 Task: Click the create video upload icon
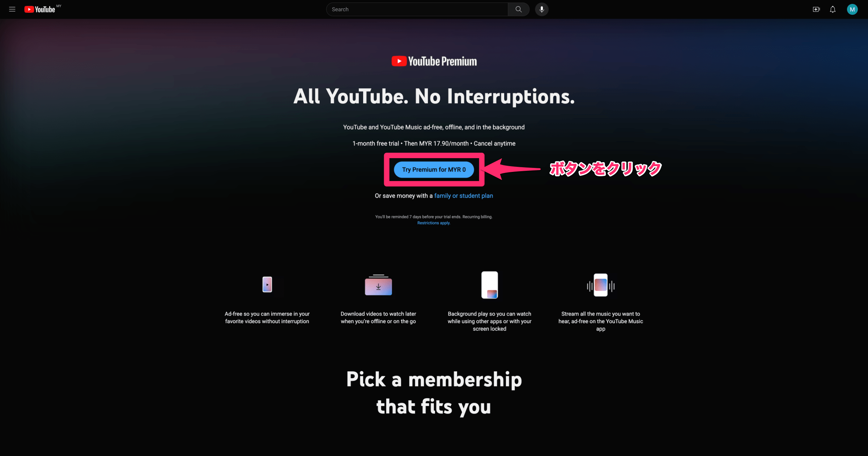(x=816, y=9)
